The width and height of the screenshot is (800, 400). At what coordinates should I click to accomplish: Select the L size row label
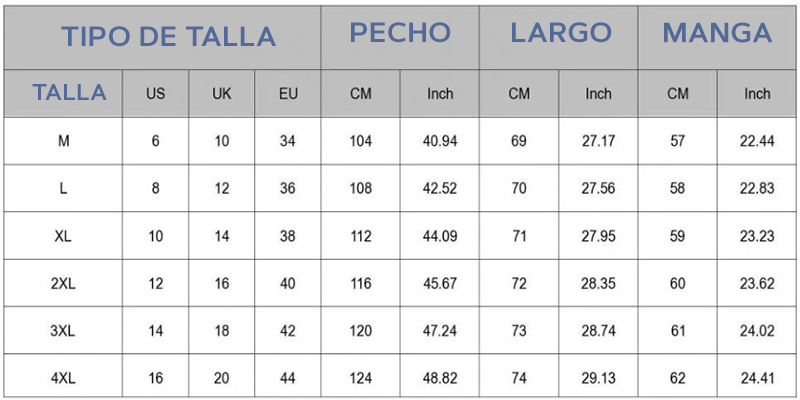coord(64,188)
